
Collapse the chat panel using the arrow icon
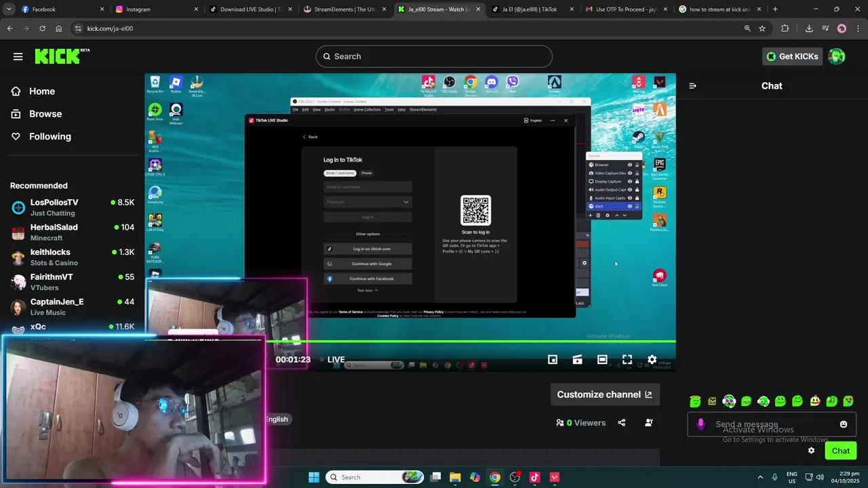tap(692, 86)
